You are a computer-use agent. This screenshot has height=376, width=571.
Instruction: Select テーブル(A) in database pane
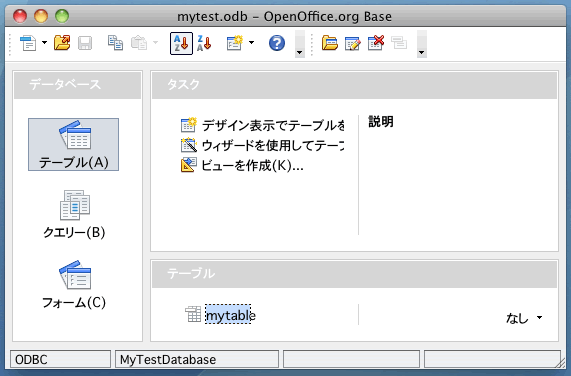pos(74,144)
